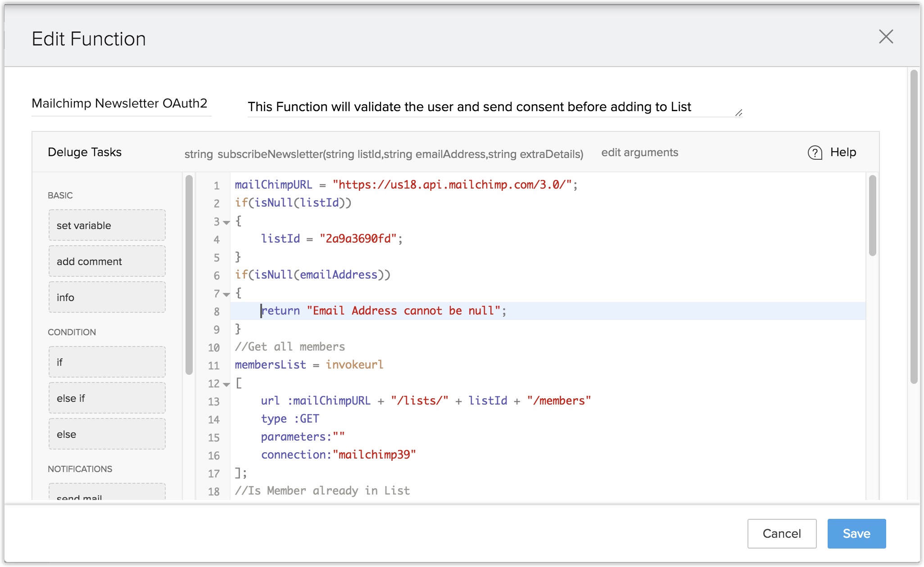Viewport: 924px width, 567px height.
Task: Cancel editing the function
Action: [781, 533]
